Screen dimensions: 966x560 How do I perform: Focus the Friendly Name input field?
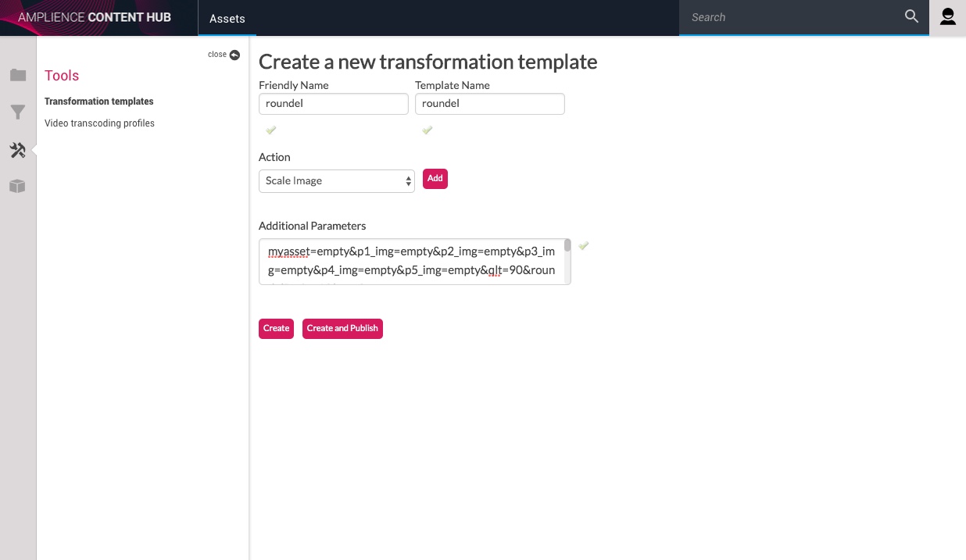pos(333,104)
